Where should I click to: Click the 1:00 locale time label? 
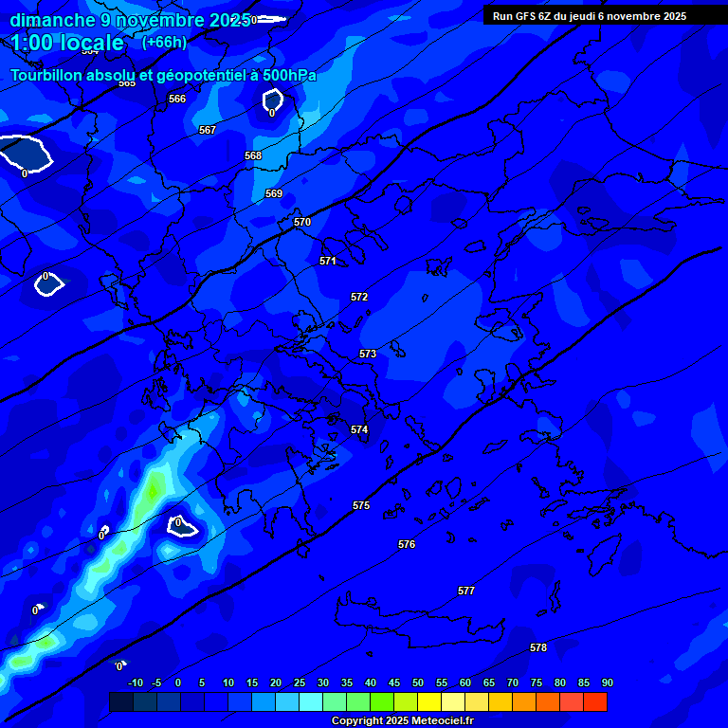point(67,43)
